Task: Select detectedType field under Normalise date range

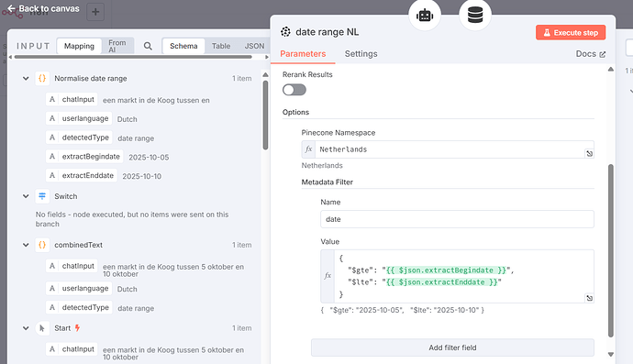Action: pyautogui.click(x=85, y=138)
